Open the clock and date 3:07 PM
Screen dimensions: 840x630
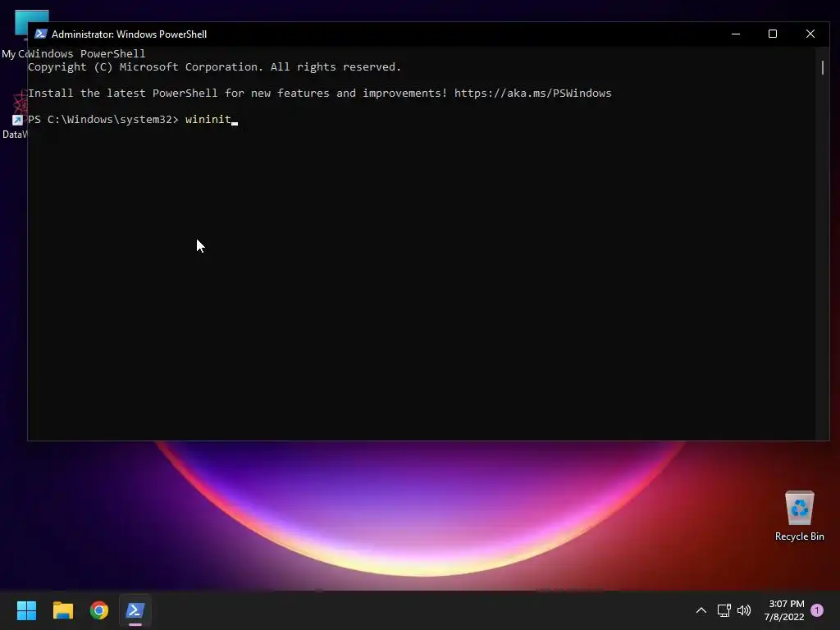pos(784,610)
